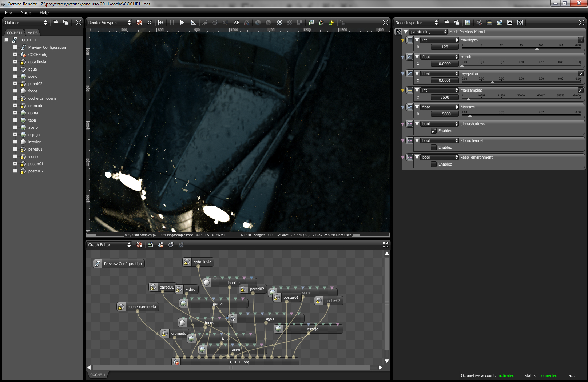Click the play render button

182,23
